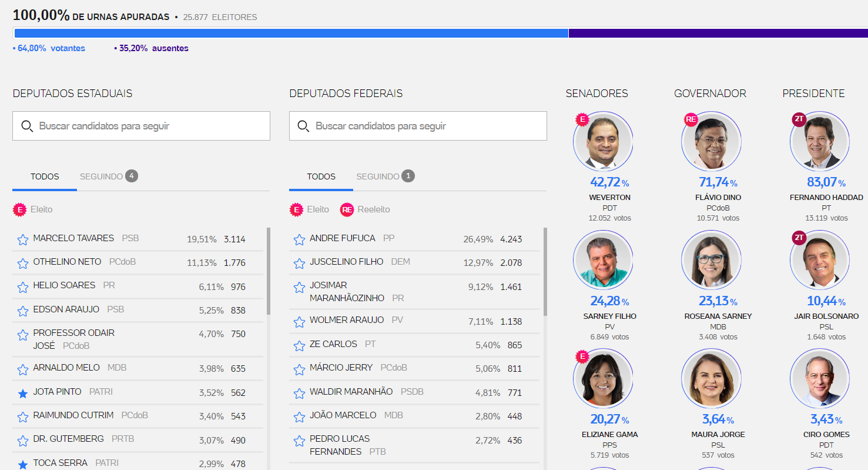Search state deputies input field
The height and width of the screenshot is (470, 868).
(x=141, y=126)
